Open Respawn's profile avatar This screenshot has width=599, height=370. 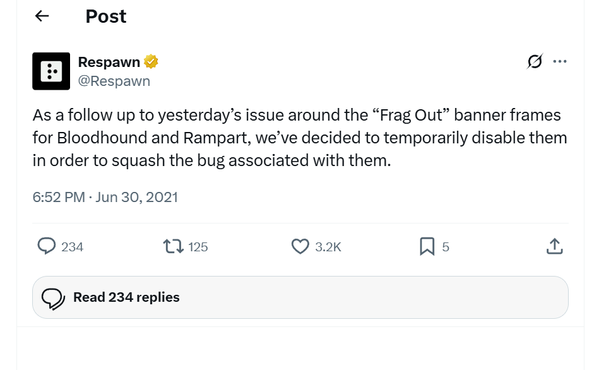pos(51,71)
